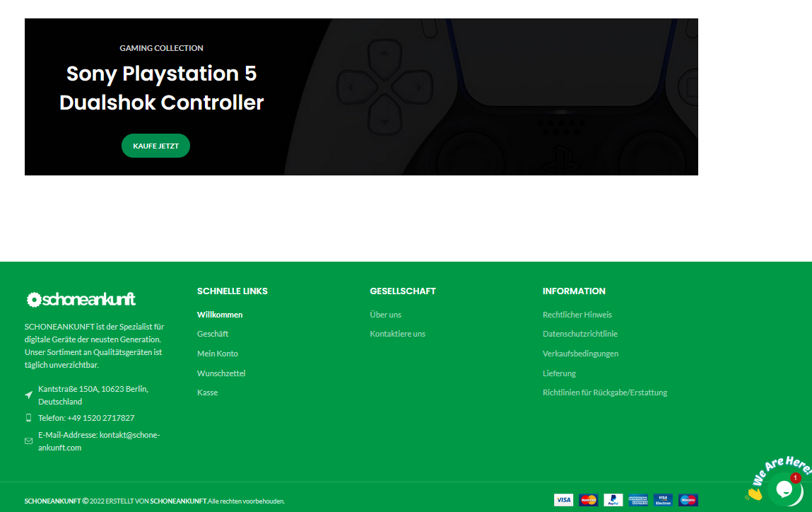Click the PayPal payment icon
Screen dimensions: 812x512
pos(613,500)
